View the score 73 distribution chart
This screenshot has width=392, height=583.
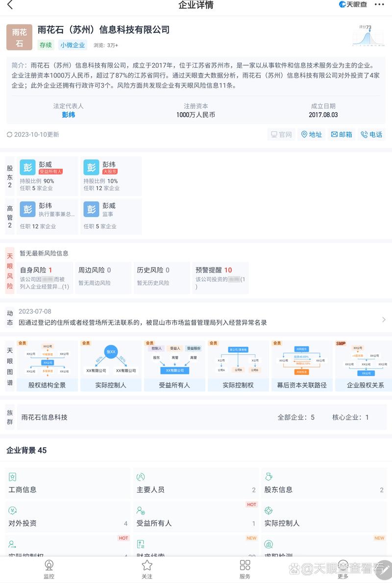pyautogui.click(x=368, y=36)
